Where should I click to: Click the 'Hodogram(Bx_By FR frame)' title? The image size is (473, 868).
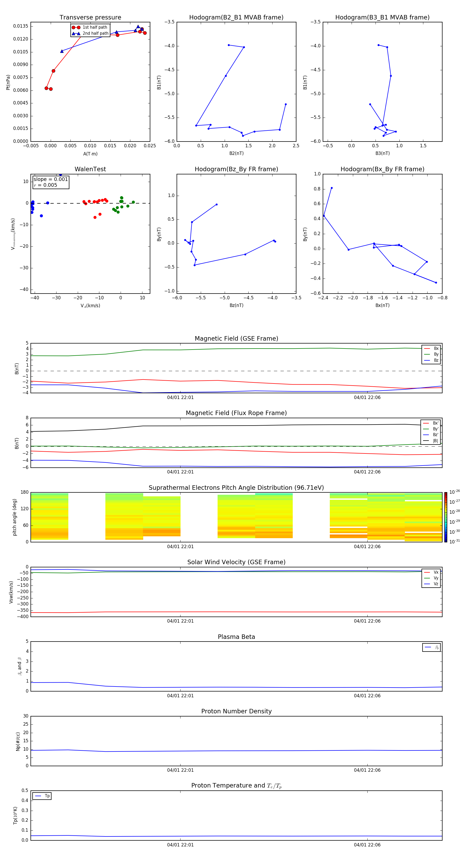(382, 169)
